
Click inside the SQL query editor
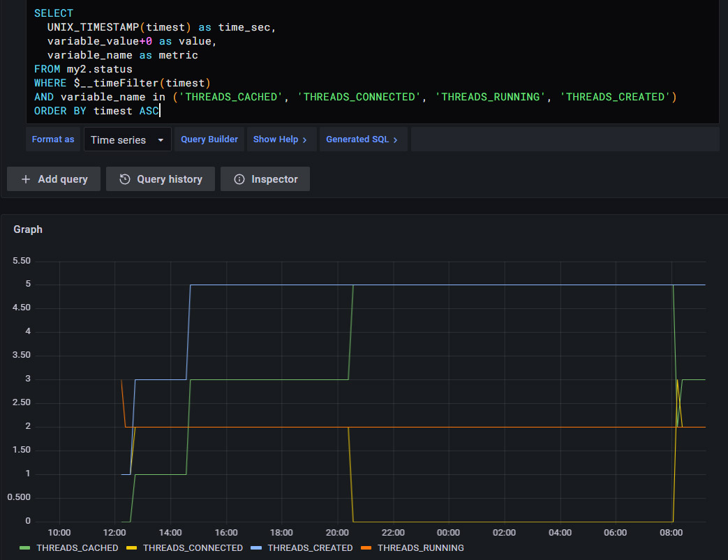tap(279, 63)
